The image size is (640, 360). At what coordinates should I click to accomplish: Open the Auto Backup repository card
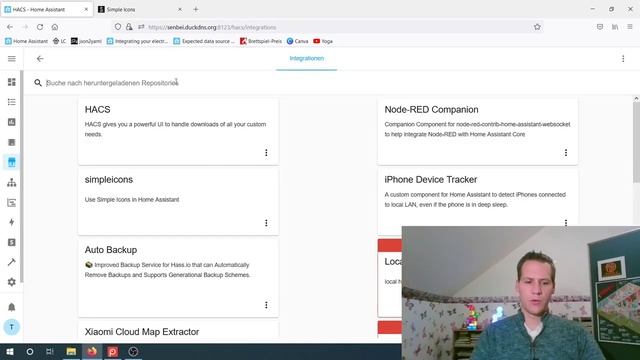pyautogui.click(x=178, y=278)
